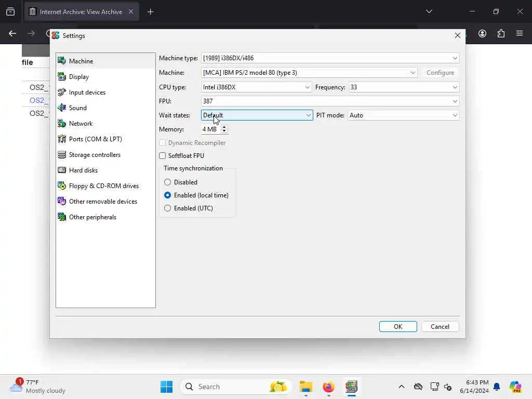Viewport: 532px width, 399px height.
Task: Open Other removable devices icon
Action: coord(62,202)
